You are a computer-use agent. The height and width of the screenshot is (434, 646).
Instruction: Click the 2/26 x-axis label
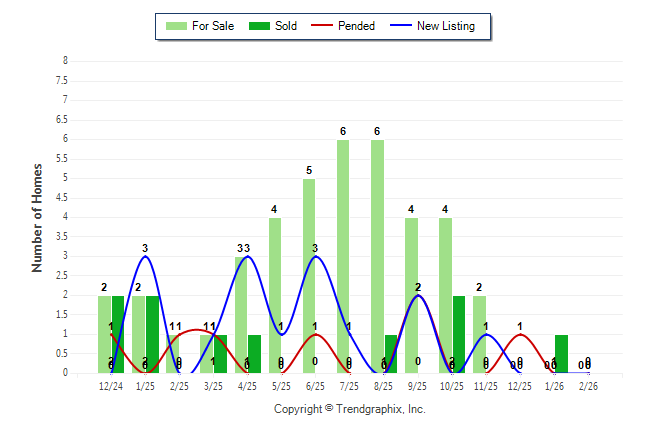[x=588, y=385]
